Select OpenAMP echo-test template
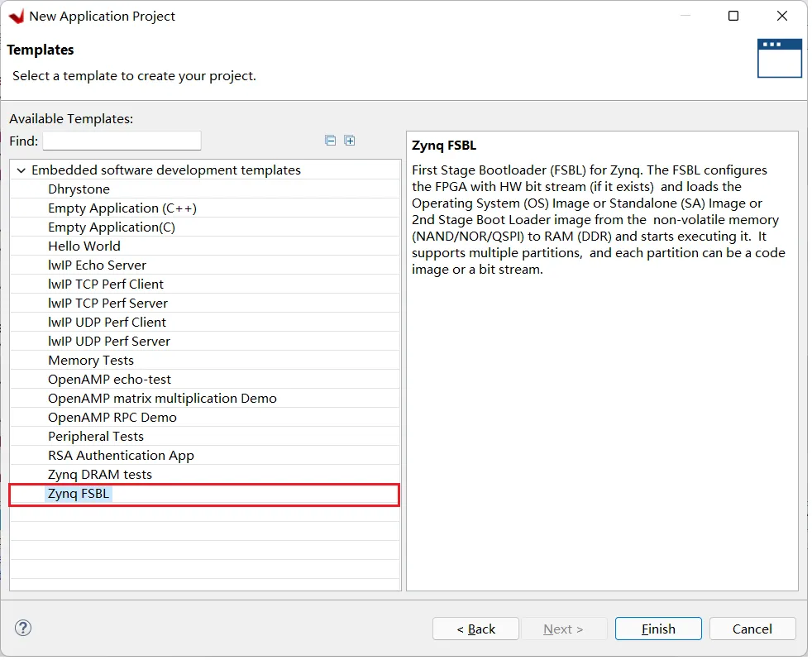812x660 pixels. coord(206,380)
